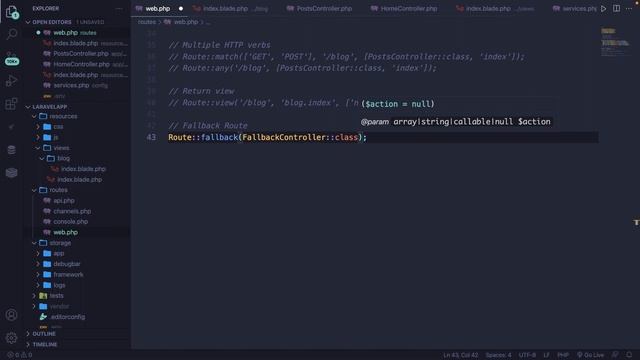Click the routes breadcrumb segment
Viewport: 640px width, 360px height.
pos(147,22)
